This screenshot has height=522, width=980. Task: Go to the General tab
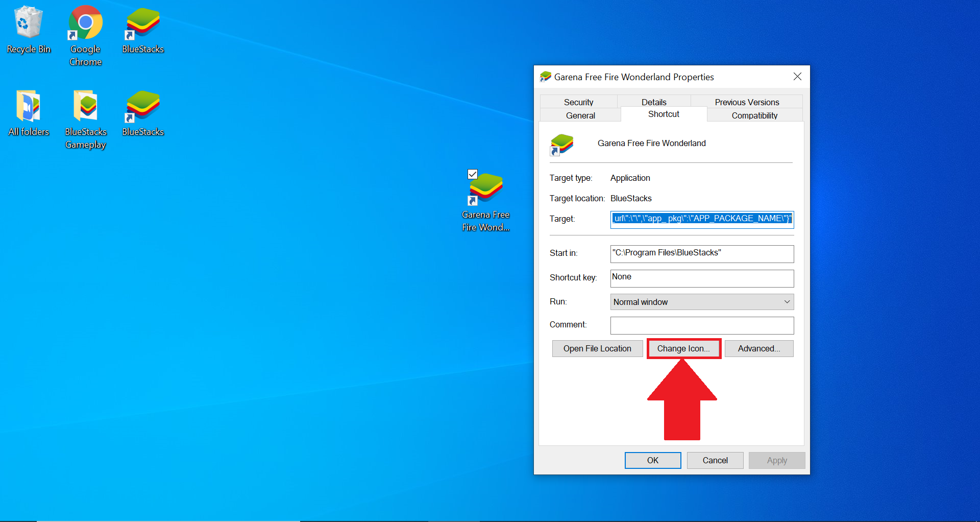[580, 115]
